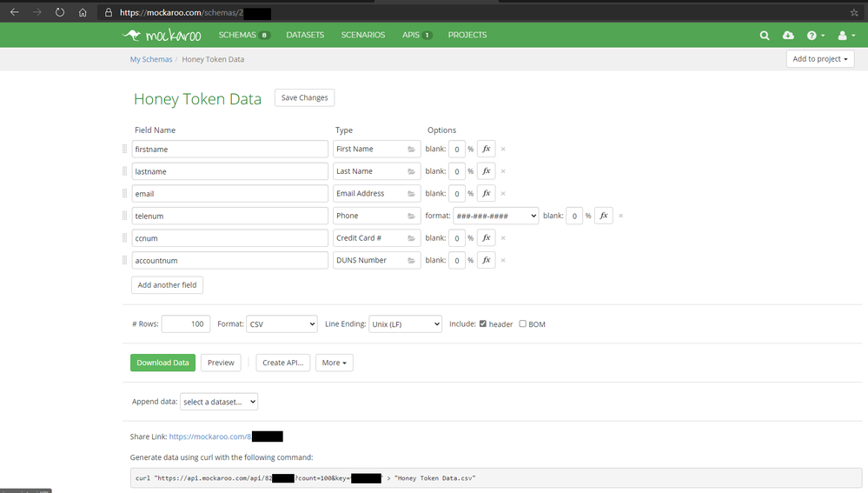
Task: Expand the More options dropdown button
Action: coord(335,363)
